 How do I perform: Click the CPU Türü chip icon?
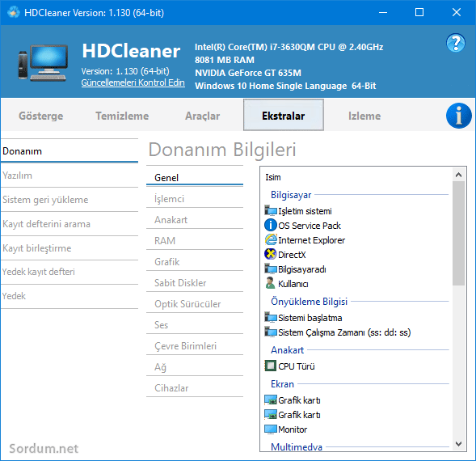(x=271, y=366)
